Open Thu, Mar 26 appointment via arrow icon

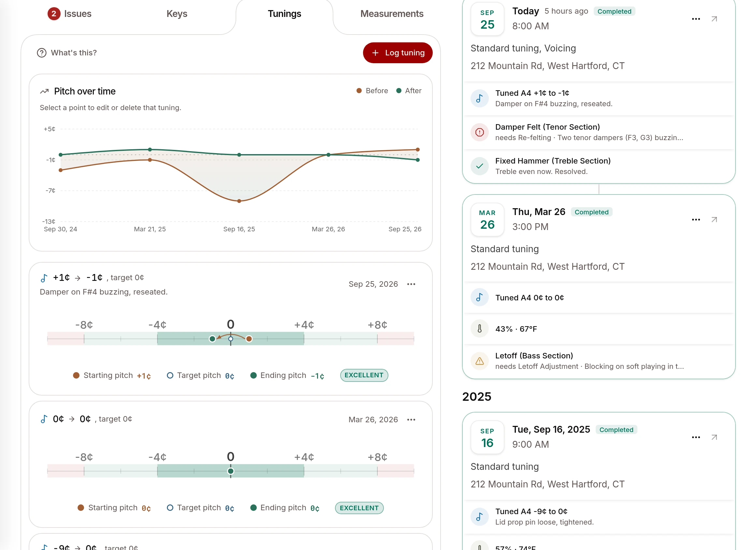pos(714,220)
